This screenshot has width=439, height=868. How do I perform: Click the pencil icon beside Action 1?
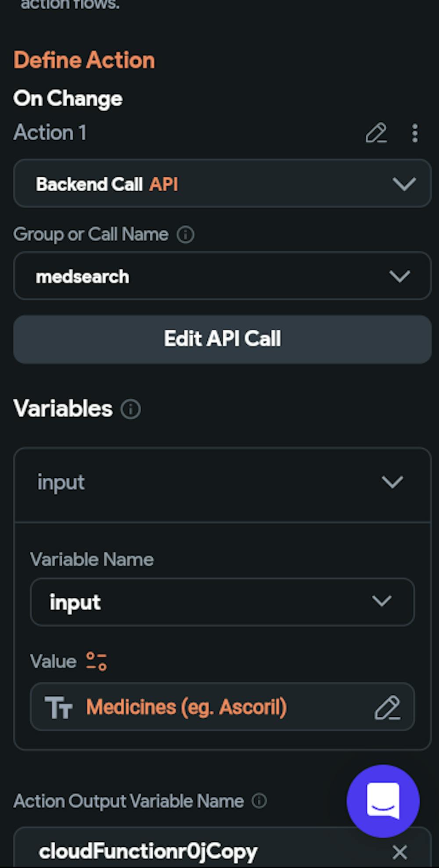[376, 133]
